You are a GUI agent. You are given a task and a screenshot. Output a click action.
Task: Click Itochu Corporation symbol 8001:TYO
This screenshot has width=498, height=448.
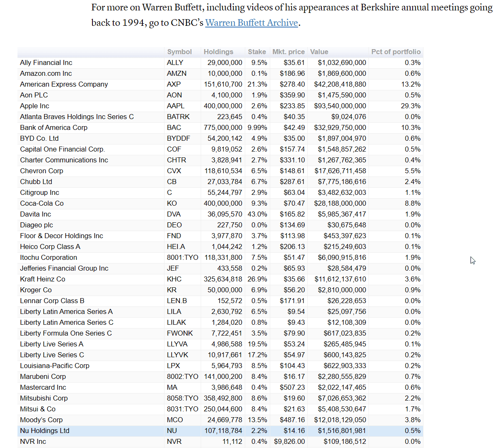[183, 257]
